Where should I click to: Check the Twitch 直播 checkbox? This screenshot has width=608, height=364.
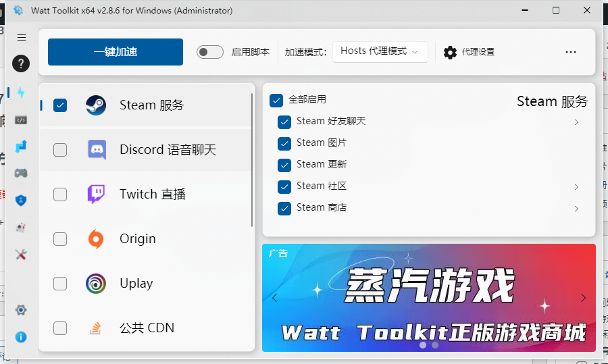coord(60,194)
